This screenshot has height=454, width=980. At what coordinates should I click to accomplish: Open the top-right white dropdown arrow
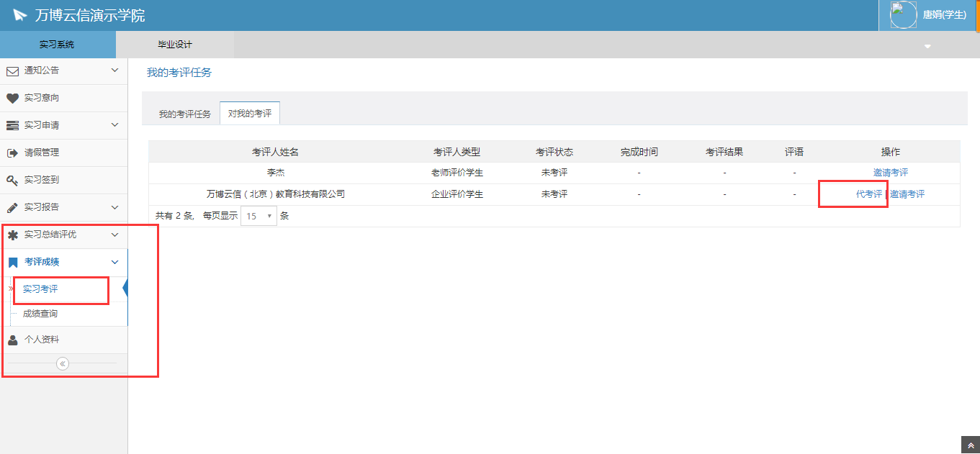point(927,47)
